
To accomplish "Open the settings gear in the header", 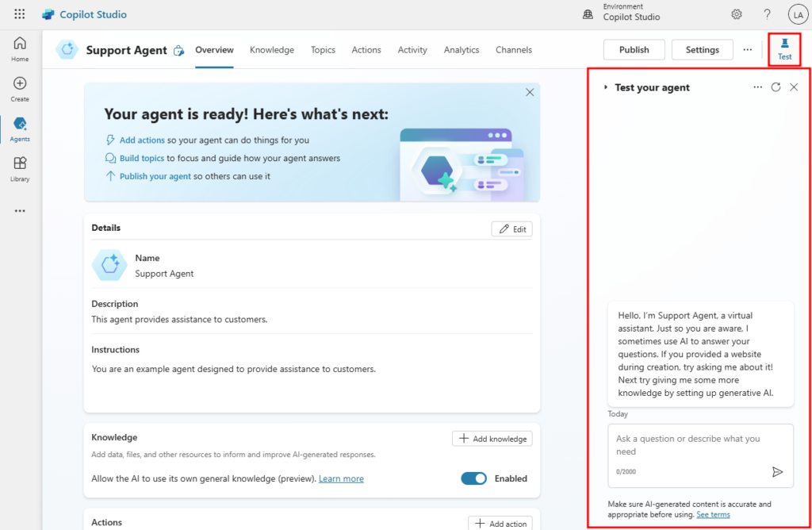I will point(736,14).
